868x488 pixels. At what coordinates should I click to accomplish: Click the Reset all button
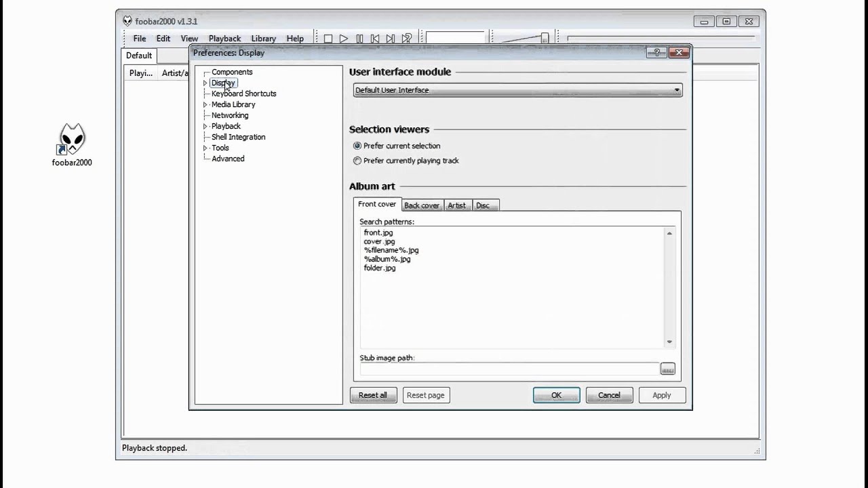pos(373,395)
